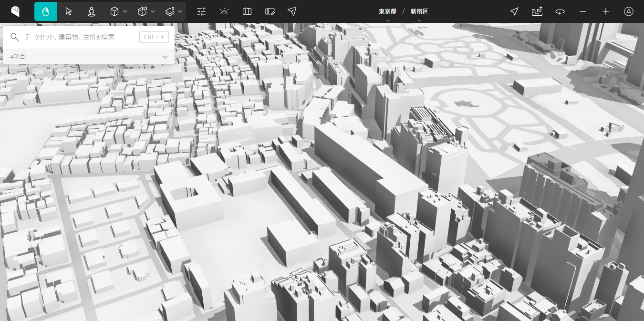Image resolution: width=644 pixels, height=321 pixels.
Task: Activate the pedestrian view tool
Action: [92, 11]
